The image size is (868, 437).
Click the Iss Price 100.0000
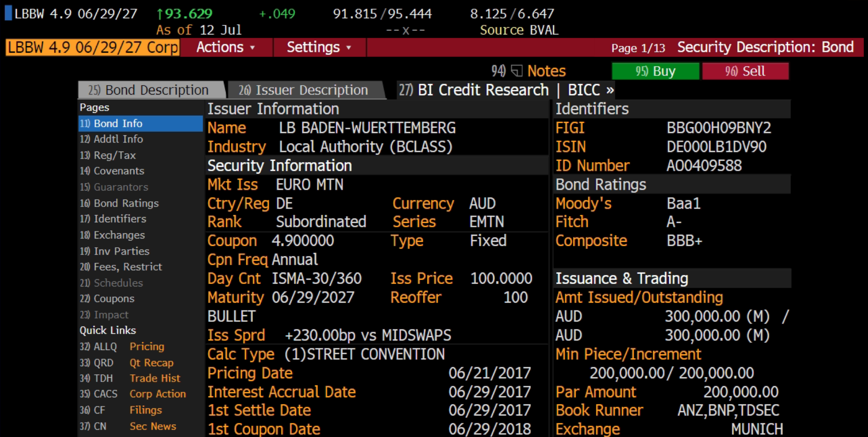501,279
